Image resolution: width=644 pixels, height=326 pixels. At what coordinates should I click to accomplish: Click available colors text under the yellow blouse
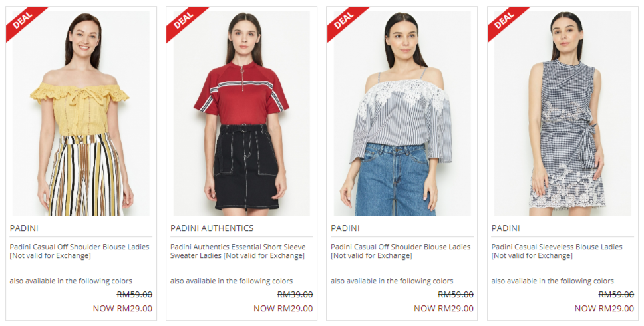pyautogui.click(x=71, y=281)
